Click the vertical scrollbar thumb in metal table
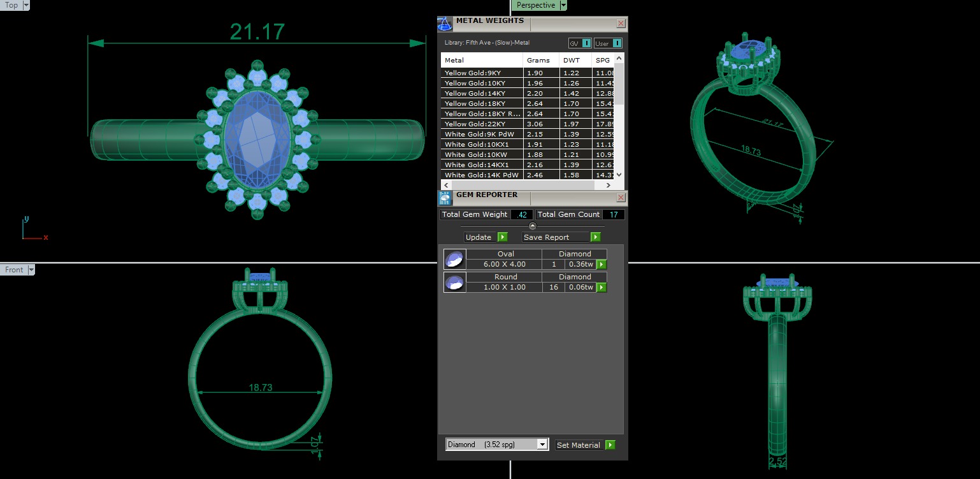This screenshot has height=479, width=980. point(619,84)
